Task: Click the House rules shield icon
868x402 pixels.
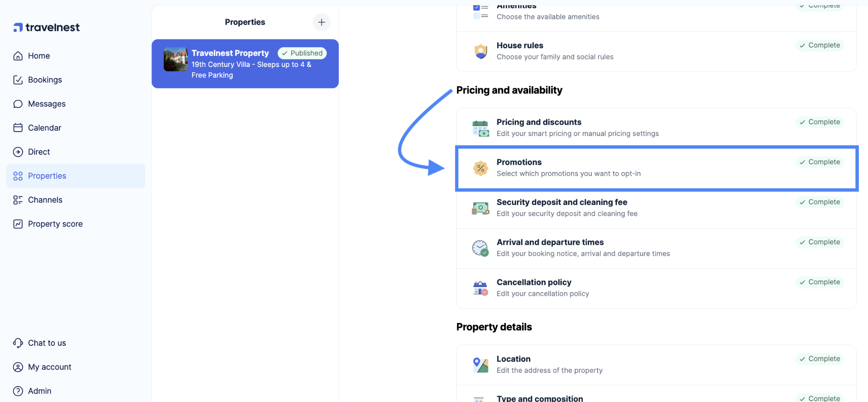Action: [x=480, y=51]
